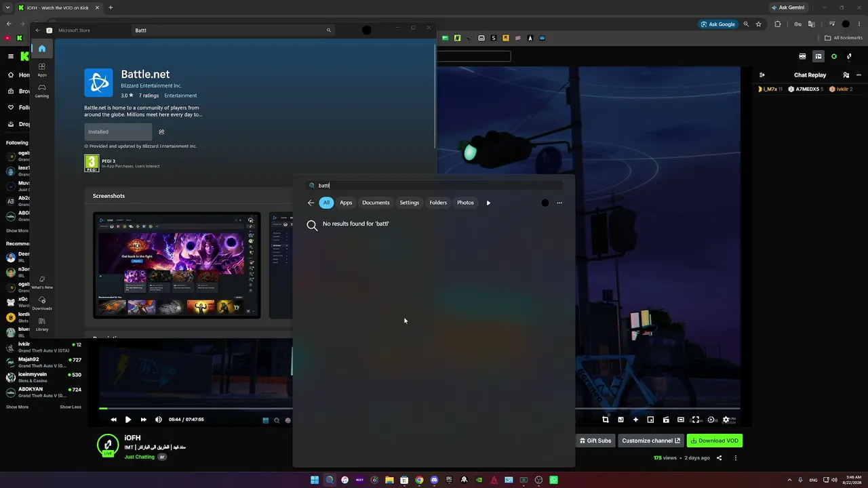Click the Gift Subs button
868x488 pixels.
595,441
